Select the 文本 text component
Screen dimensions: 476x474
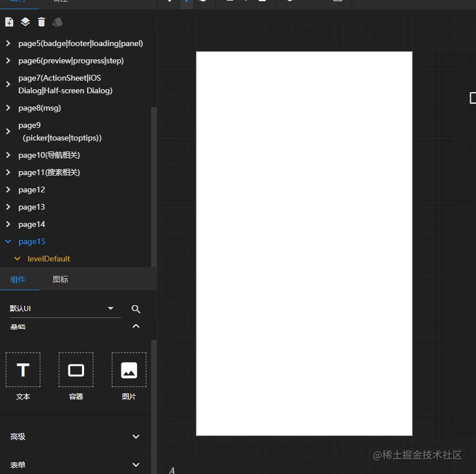pyautogui.click(x=23, y=370)
